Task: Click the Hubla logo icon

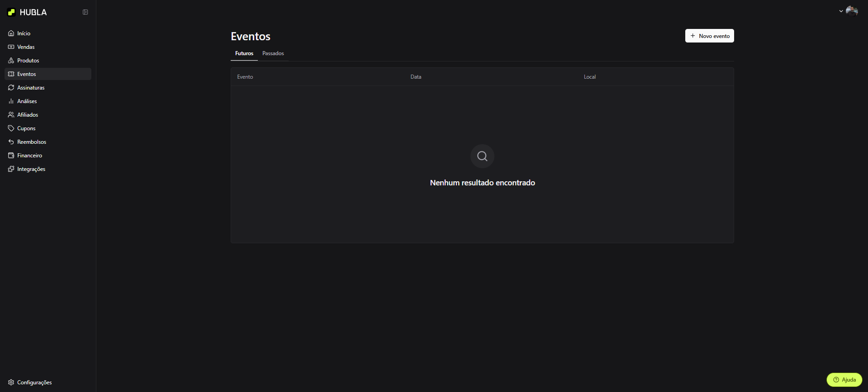Action: click(x=12, y=12)
